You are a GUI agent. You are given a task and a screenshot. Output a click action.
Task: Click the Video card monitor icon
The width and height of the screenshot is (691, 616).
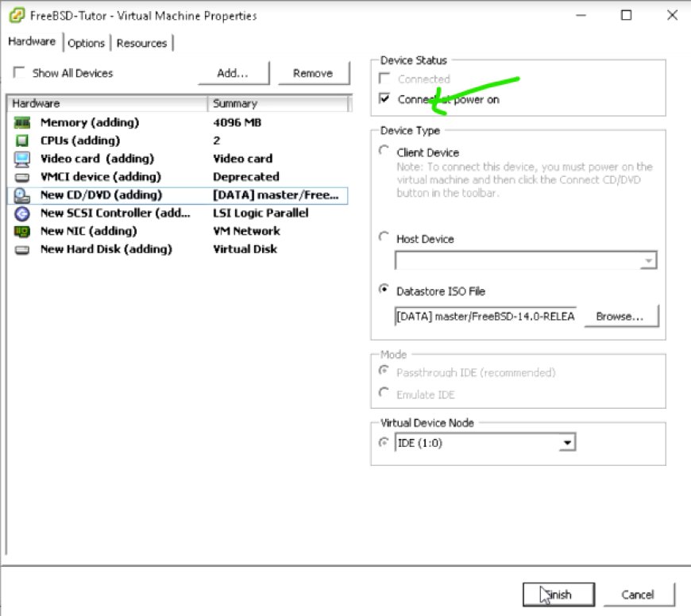point(22,159)
